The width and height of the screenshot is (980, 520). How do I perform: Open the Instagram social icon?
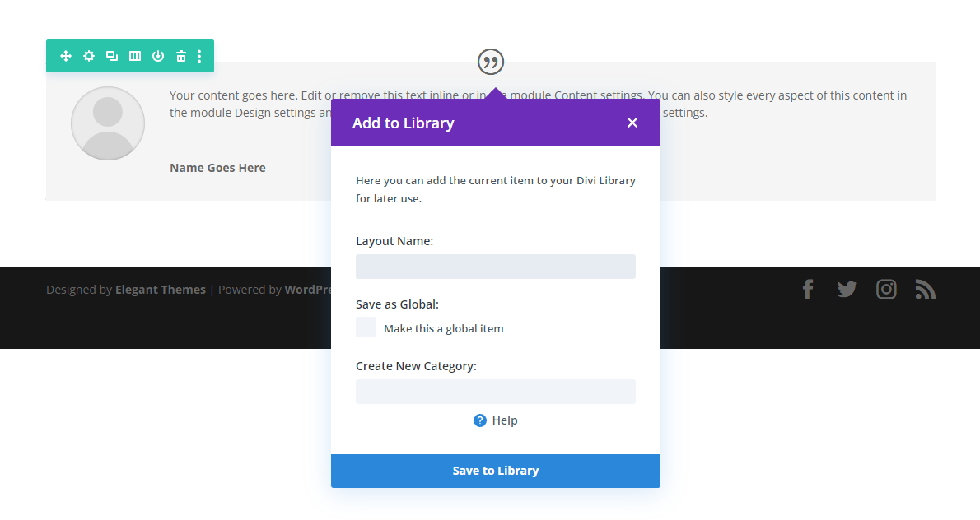click(886, 289)
